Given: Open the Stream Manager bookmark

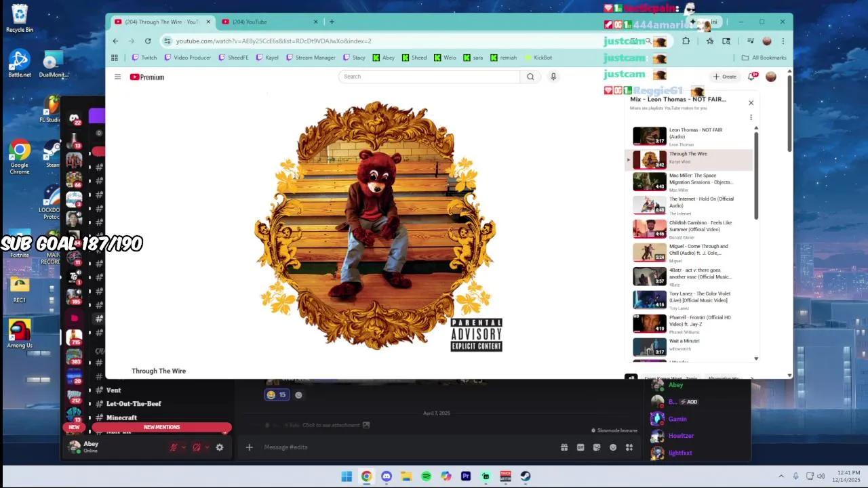Looking at the screenshot, I should 311,58.
